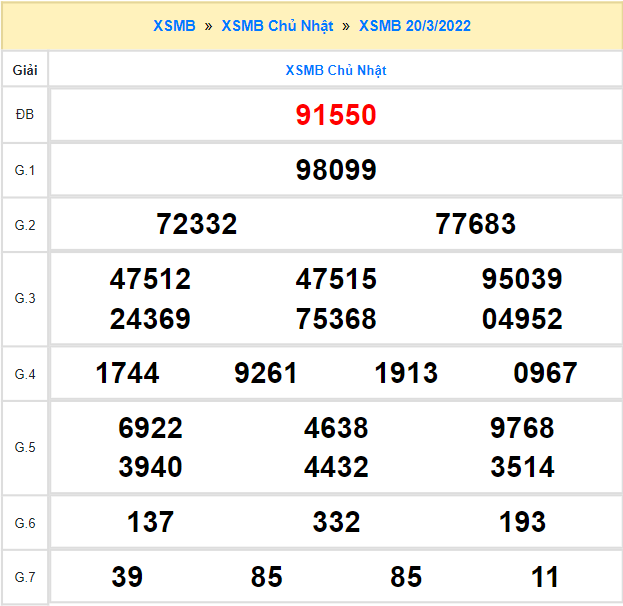Click the G.3 number 47512

click(x=150, y=279)
